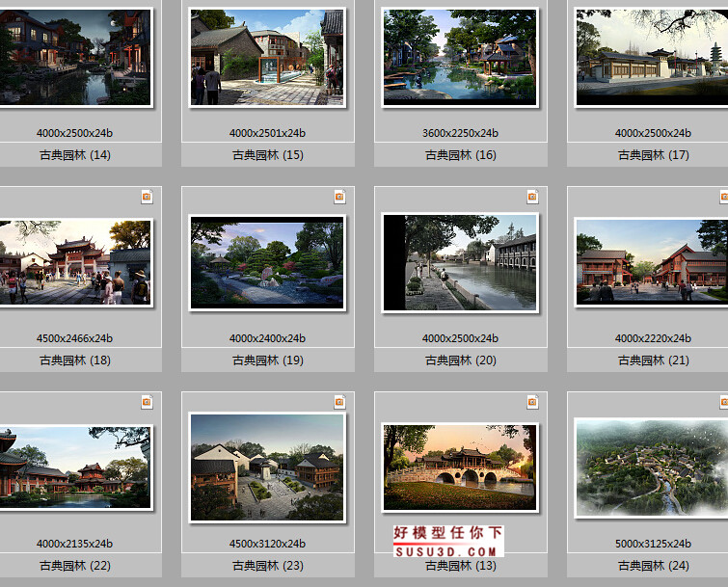The width and height of the screenshot is (728, 587).
Task: Click the dimension text 5000x3125x24b
Action: point(653,544)
